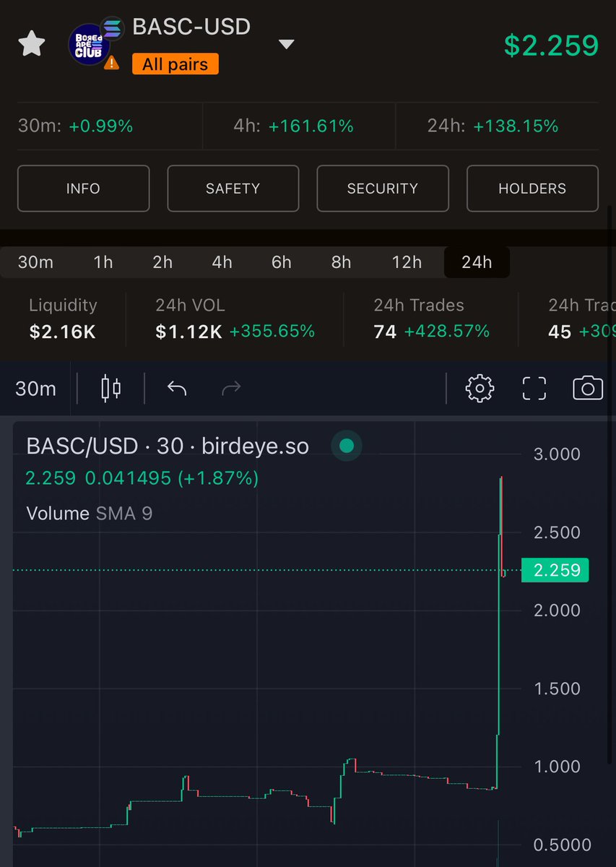The image size is (616, 867).
Task: Switch stats timeframe to 1h
Action: (x=103, y=262)
